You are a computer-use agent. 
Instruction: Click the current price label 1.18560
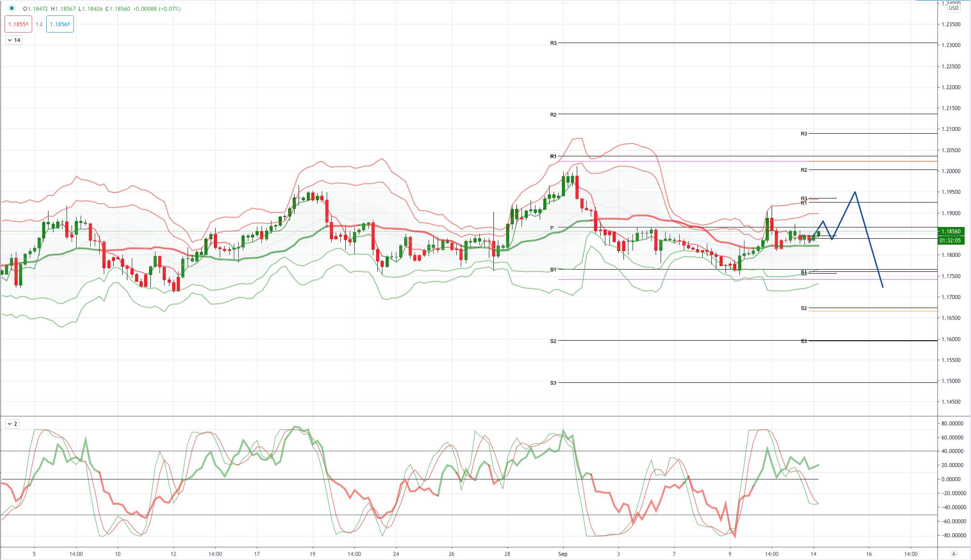tap(951, 232)
